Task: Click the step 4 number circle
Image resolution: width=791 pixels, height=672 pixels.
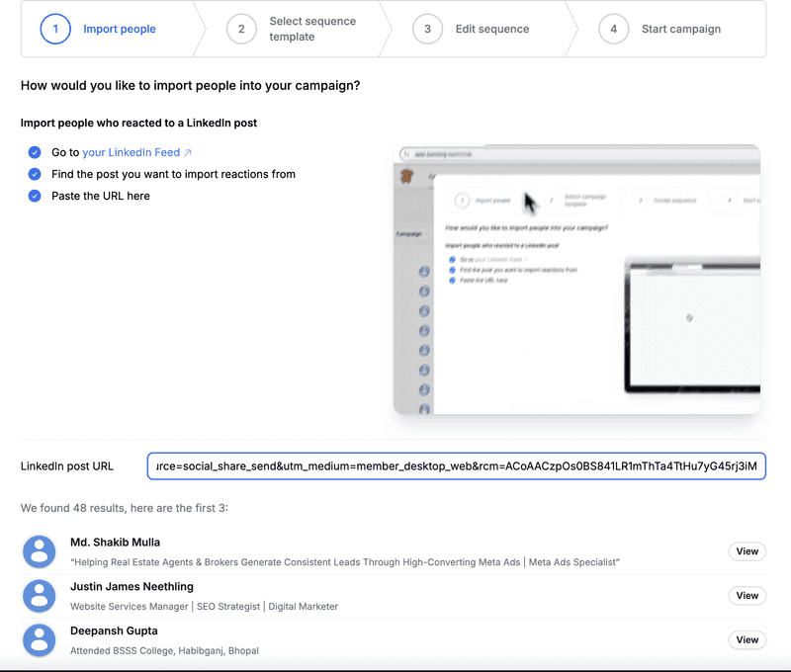Action: 613,29
